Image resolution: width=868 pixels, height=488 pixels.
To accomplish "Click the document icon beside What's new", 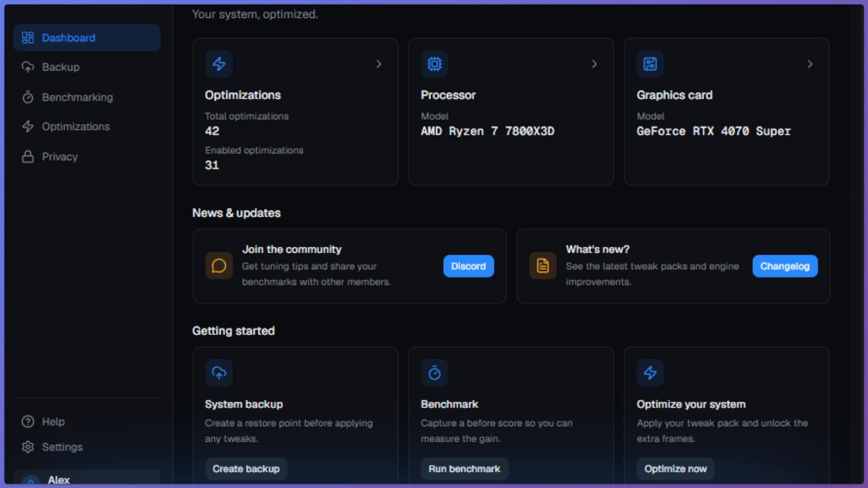I will pos(543,266).
